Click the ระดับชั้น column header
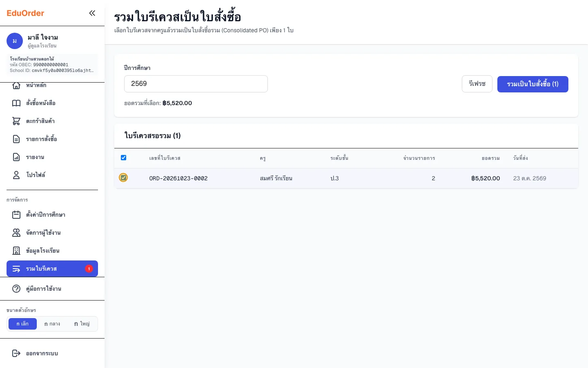Screen dimensions: 588x368 pyautogui.click(x=339, y=158)
